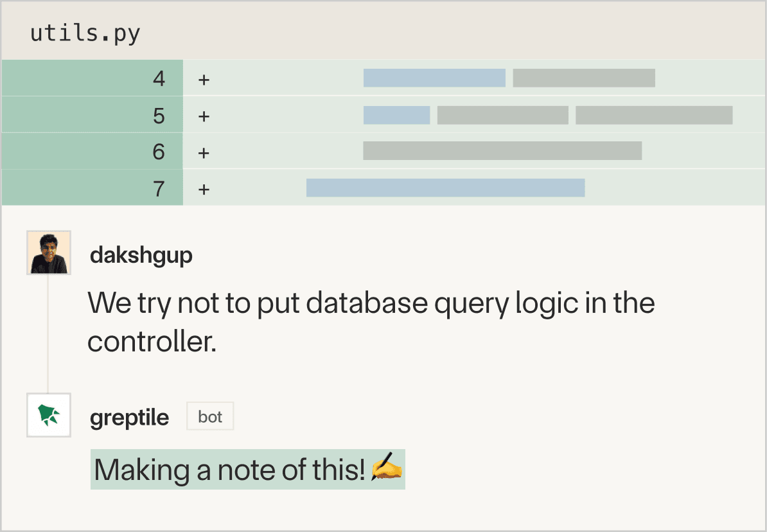
Task: Click the greptile bot logo avatar
Action: coord(49,416)
